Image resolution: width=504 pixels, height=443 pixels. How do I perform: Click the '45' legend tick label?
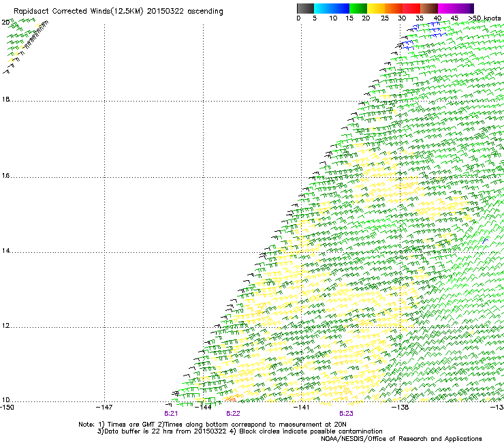pyautogui.click(x=454, y=18)
